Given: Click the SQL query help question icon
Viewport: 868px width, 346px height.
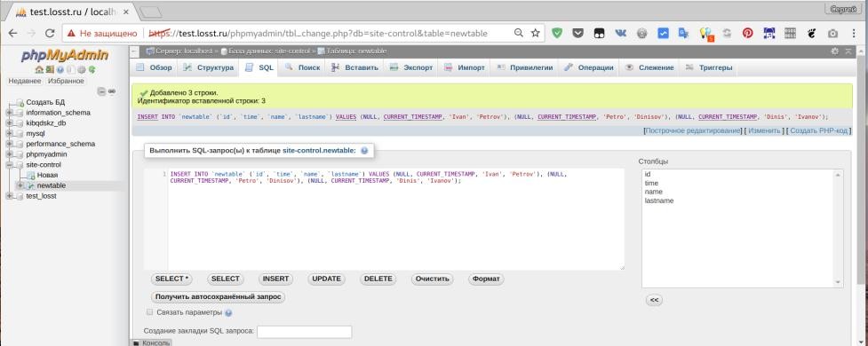Looking at the screenshot, I should 364,150.
